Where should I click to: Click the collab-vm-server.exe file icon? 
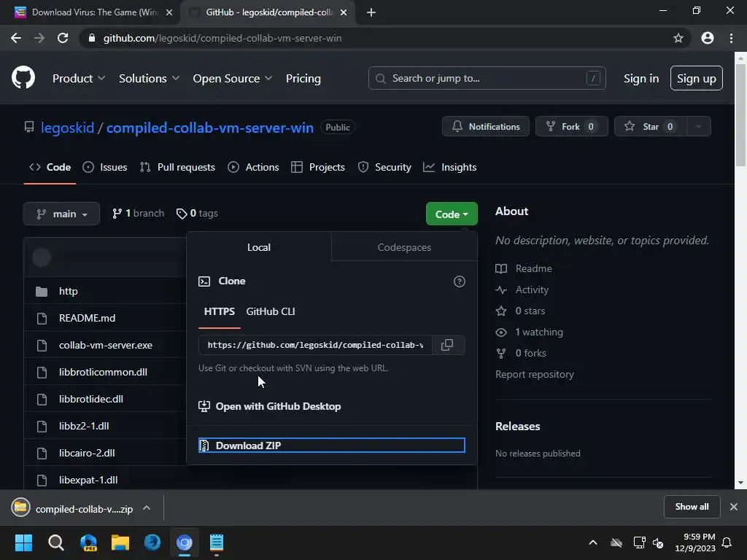click(x=42, y=345)
